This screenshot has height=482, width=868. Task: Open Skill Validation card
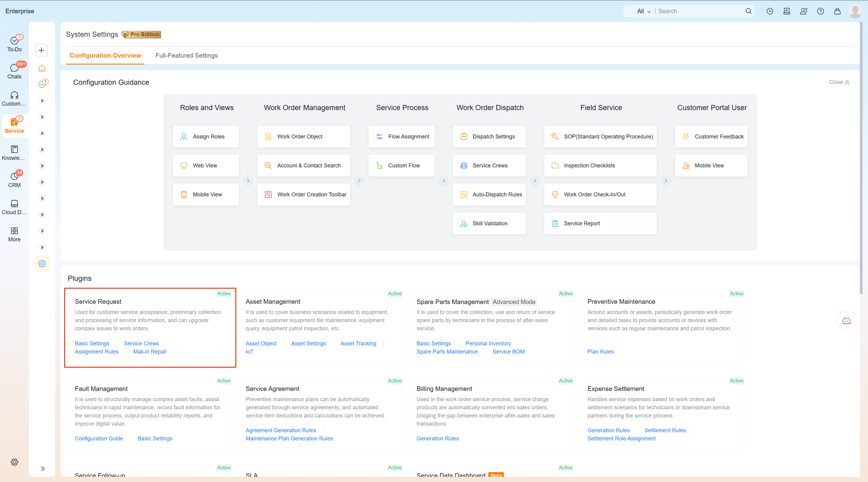(x=489, y=224)
